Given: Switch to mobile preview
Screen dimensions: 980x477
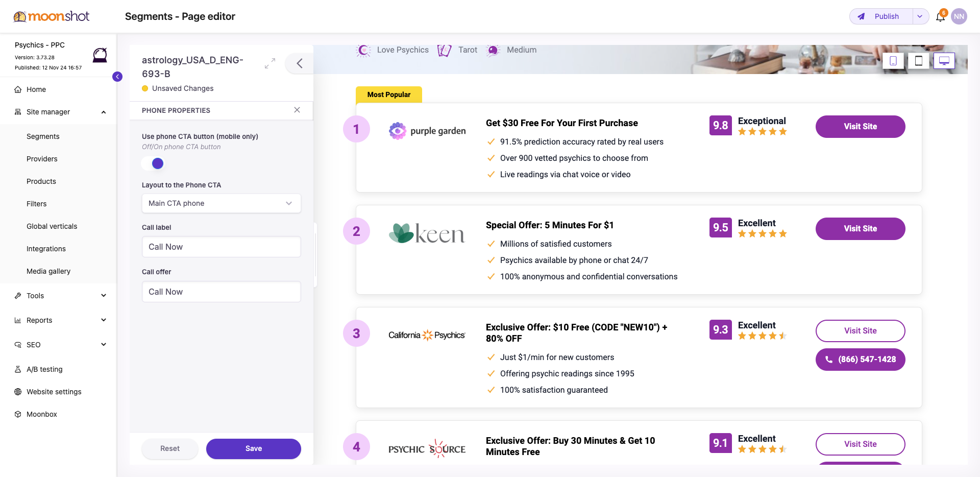Looking at the screenshot, I should coord(893,61).
